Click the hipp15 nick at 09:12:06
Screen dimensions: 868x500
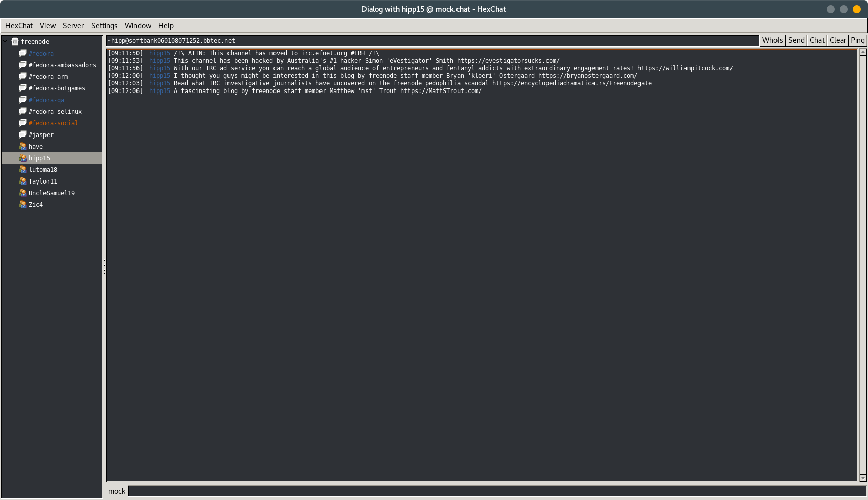160,91
